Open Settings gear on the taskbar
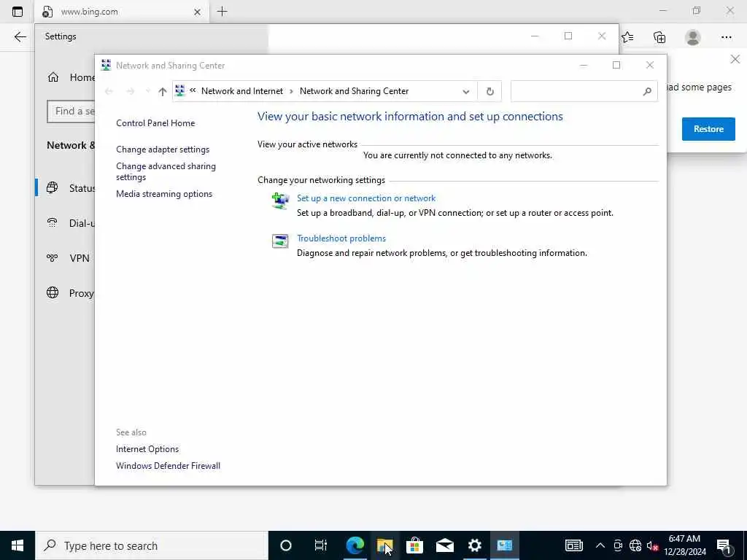This screenshot has width=747, height=560. (474, 545)
